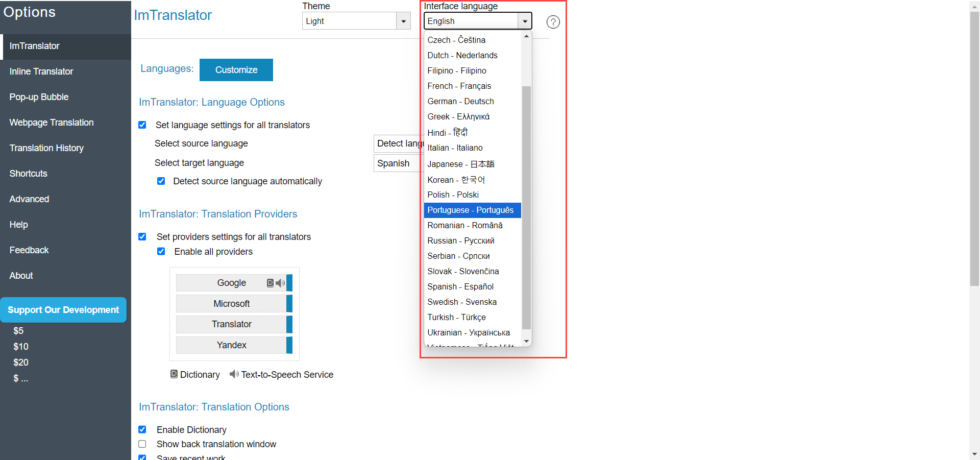This screenshot has width=980, height=460.
Task: Select the Google provider button
Action: point(231,283)
